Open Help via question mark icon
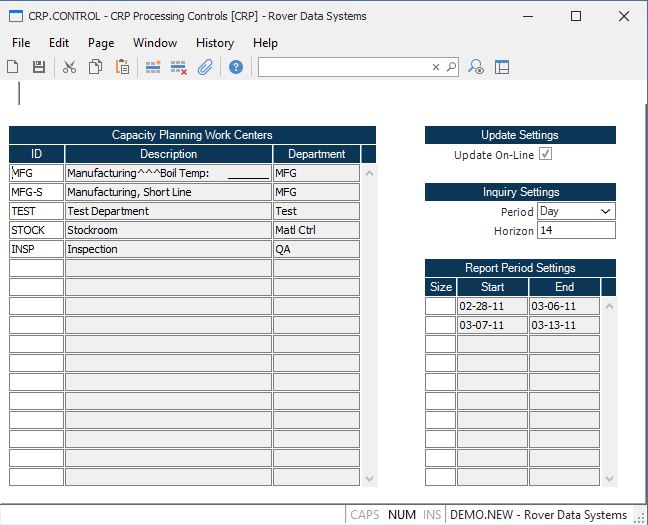The height and width of the screenshot is (525, 648). pos(236,67)
